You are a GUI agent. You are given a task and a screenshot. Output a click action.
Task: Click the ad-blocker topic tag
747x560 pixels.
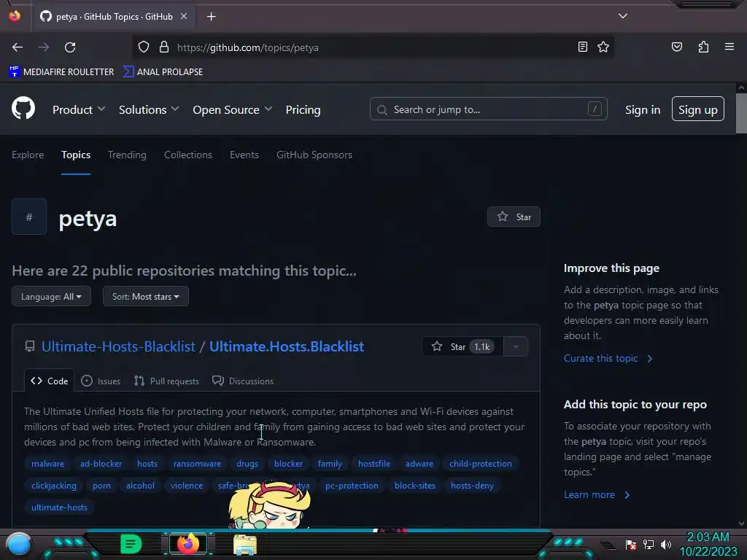[x=101, y=464]
